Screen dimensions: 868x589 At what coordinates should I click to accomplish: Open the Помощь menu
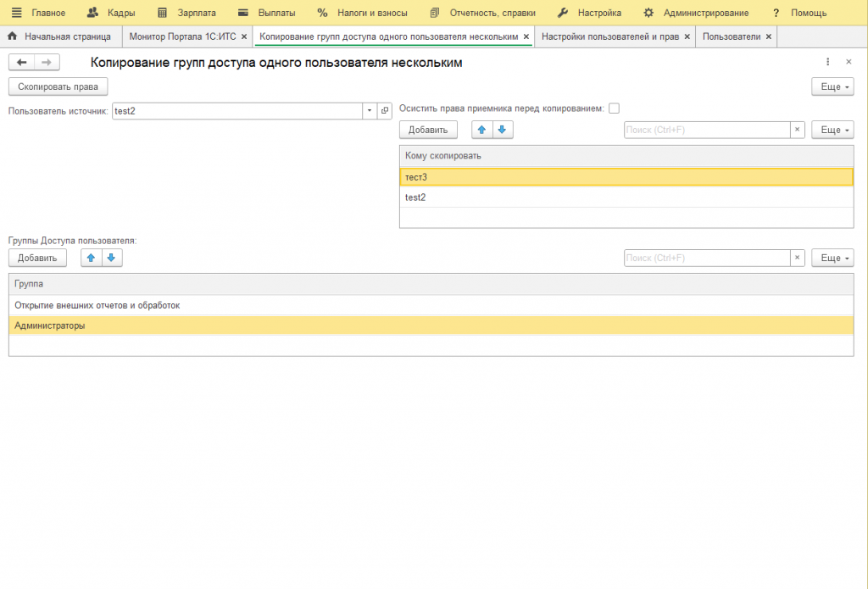[808, 13]
